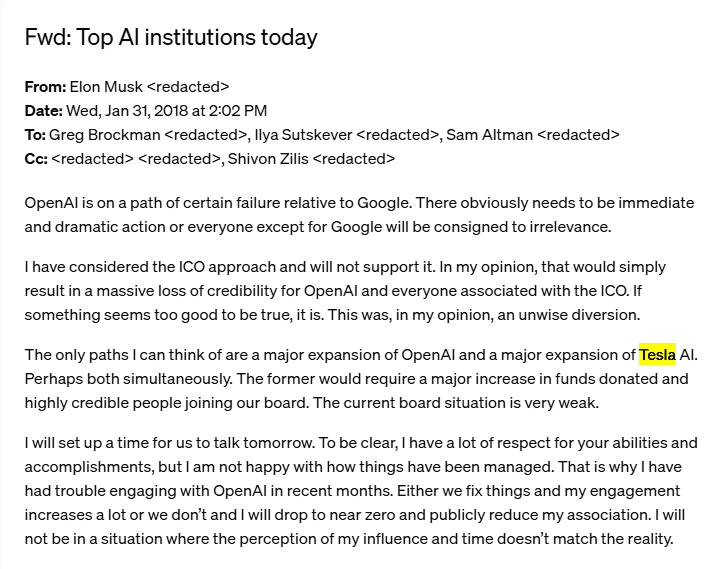Click the sender name Elon Musk
The width and height of the screenshot is (722, 569).
click(106, 87)
